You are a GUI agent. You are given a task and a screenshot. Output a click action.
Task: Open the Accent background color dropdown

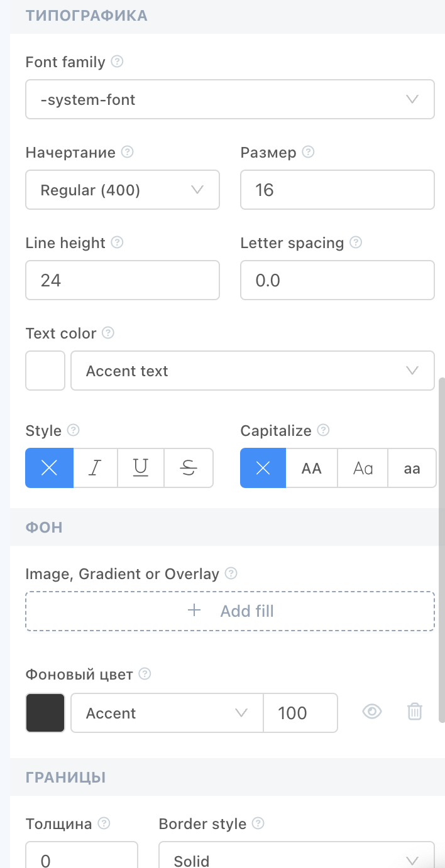pyautogui.click(x=167, y=713)
